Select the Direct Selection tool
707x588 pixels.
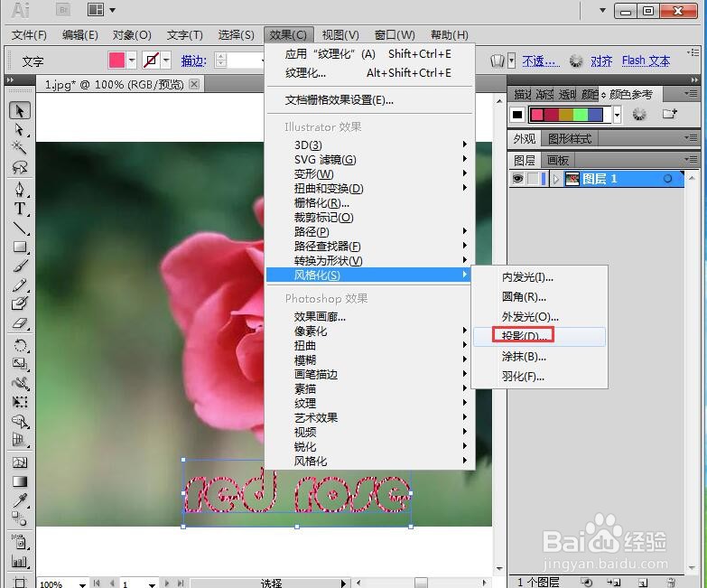tap(19, 129)
